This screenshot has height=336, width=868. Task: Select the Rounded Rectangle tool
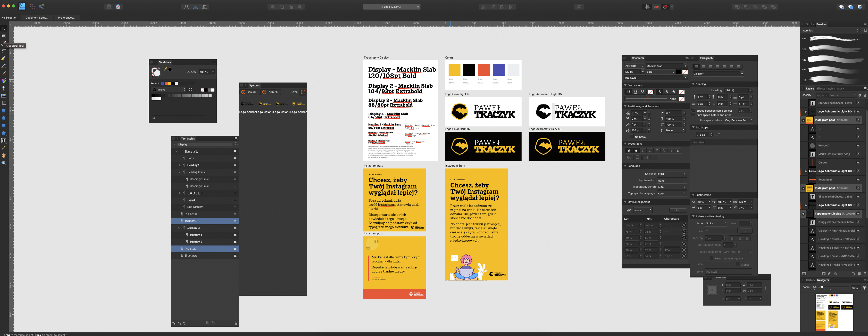click(x=4, y=125)
